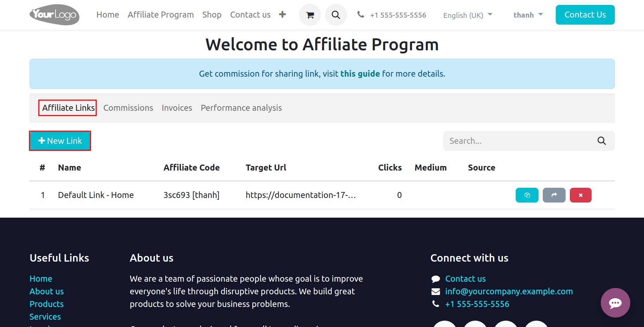The image size is (644, 327).
Task: Focus the Search... input field
Action: 519,141
